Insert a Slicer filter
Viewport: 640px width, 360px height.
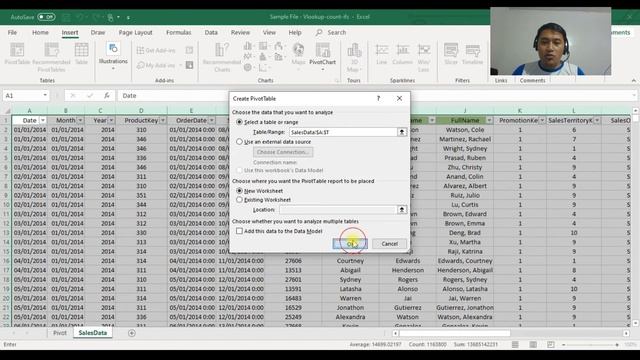[x=451, y=54]
